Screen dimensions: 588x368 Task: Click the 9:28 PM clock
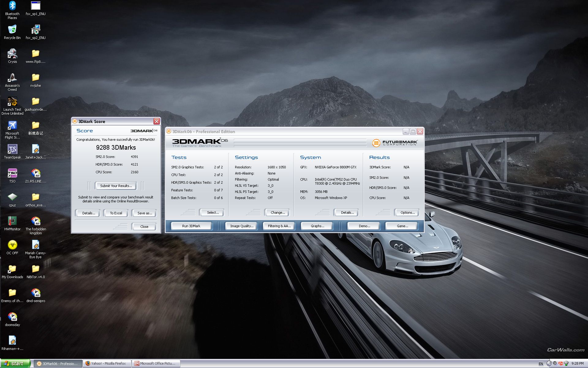click(577, 364)
